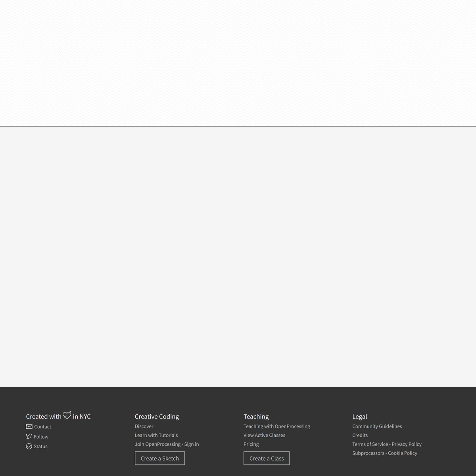Read the Privacy Policy
The height and width of the screenshot is (476, 476).
(407, 444)
